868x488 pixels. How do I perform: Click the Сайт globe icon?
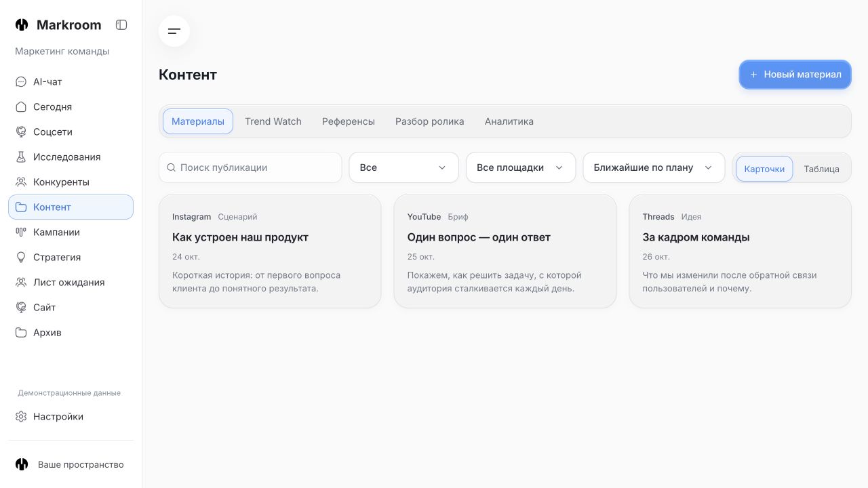pos(21,308)
